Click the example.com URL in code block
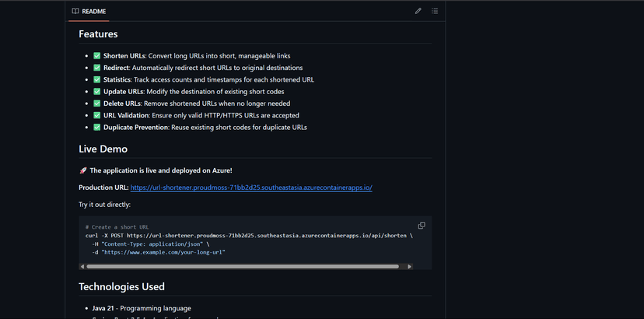This screenshot has width=644, height=319. (163, 252)
